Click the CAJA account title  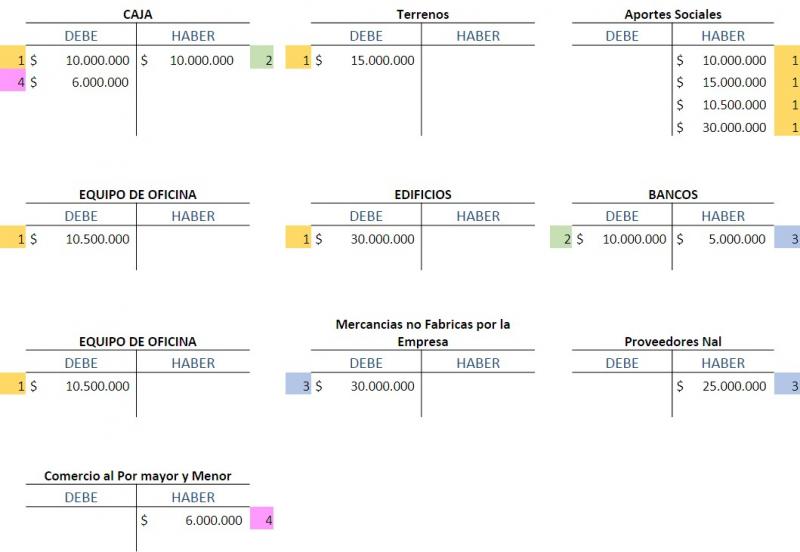pos(136,14)
